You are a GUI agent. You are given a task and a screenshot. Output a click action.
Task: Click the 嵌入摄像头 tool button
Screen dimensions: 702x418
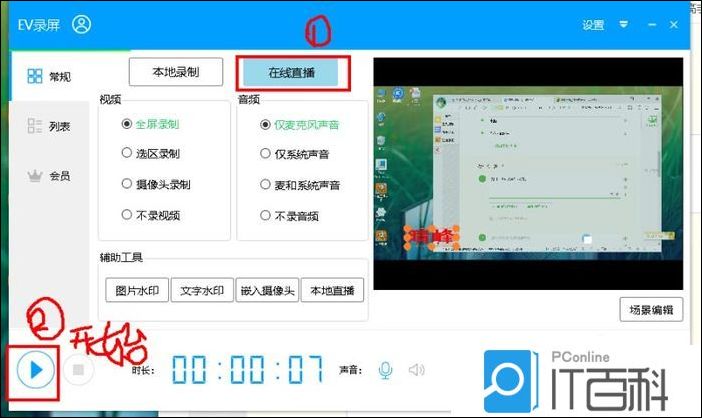267,290
